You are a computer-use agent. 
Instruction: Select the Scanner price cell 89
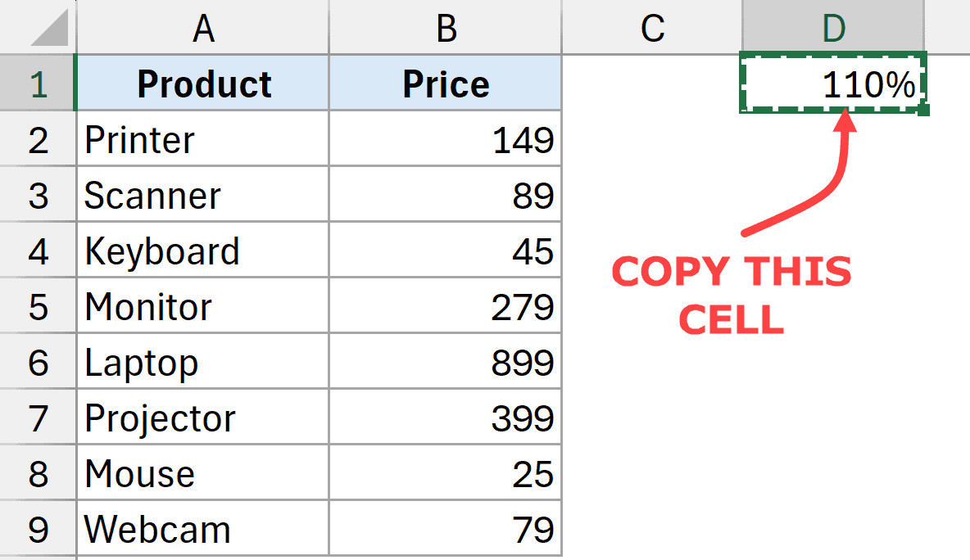446,196
